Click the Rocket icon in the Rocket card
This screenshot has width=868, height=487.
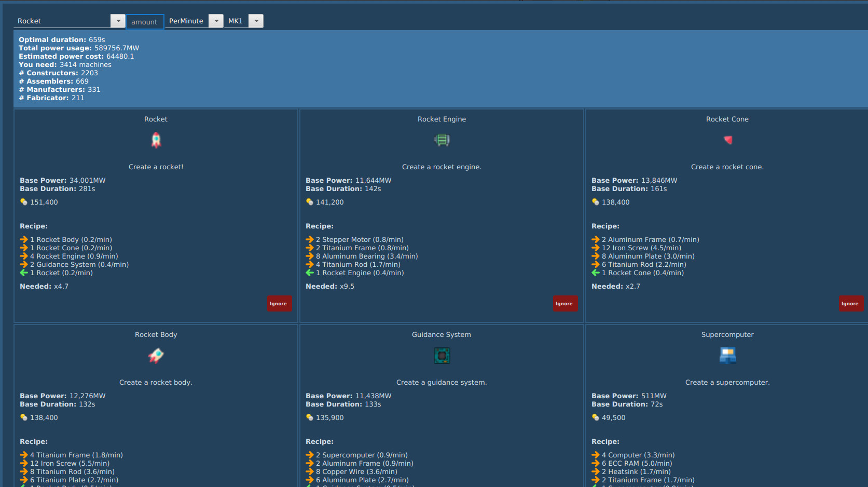tap(156, 140)
